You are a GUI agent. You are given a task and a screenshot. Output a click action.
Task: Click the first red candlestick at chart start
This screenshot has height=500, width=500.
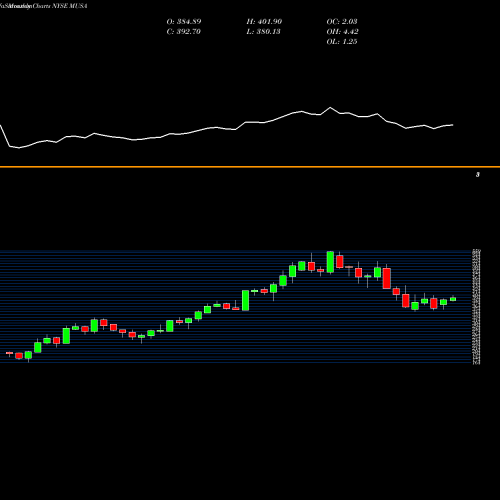[x=9, y=353]
